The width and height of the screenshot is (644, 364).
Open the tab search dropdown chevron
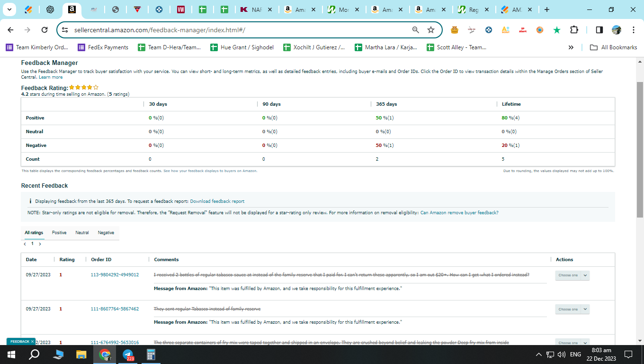pyautogui.click(x=9, y=9)
